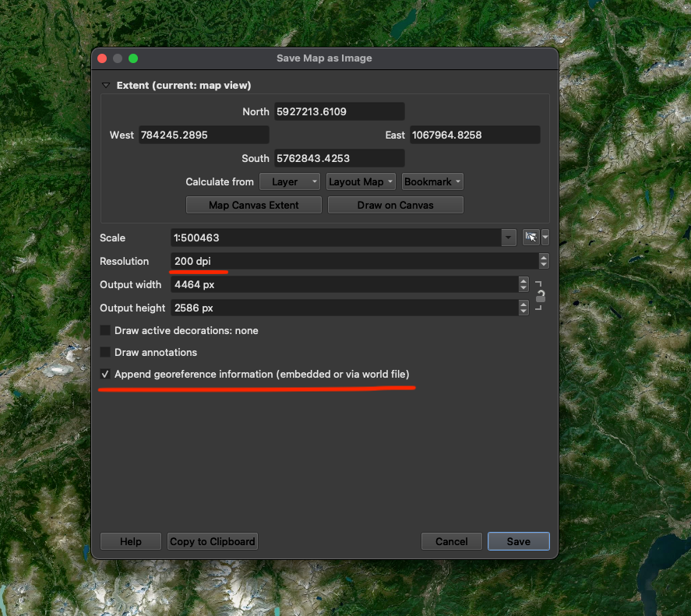The height and width of the screenshot is (616, 691).
Task: Collapse the Extent section triangle
Action: pyautogui.click(x=106, y=86)
